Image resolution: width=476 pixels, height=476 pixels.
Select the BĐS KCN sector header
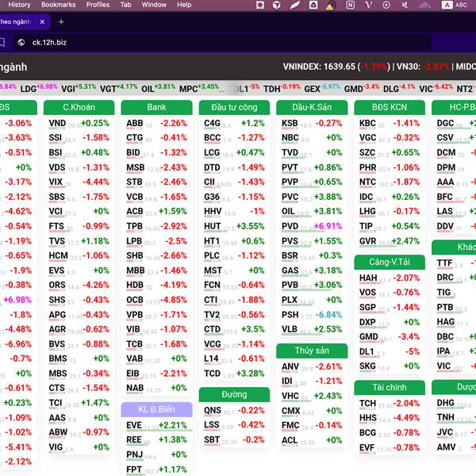[390, 107]
